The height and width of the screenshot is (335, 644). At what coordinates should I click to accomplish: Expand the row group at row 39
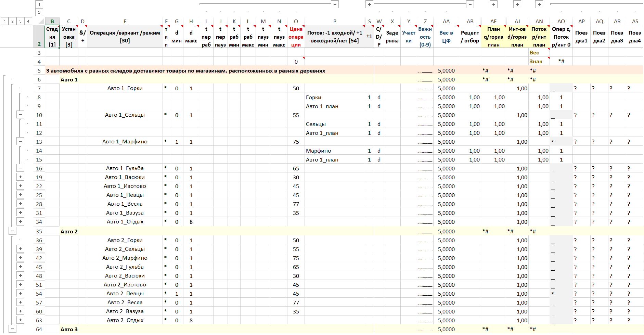tap(21, 249)
